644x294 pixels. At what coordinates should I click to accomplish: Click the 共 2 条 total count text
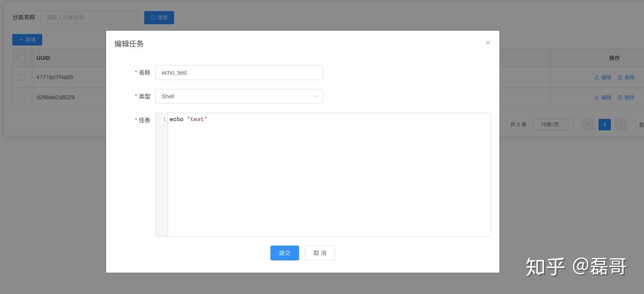click(518, 124)
